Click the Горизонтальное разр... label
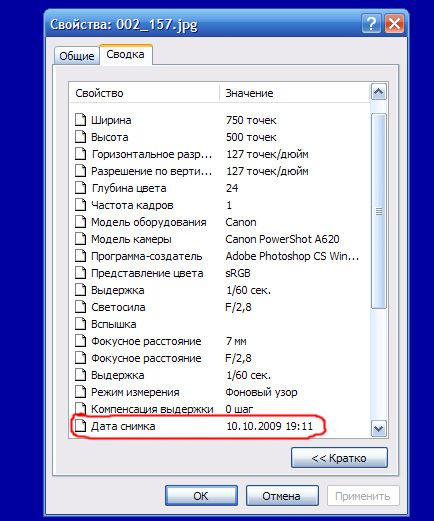434x521 pixels. click(x=152, y=154)
